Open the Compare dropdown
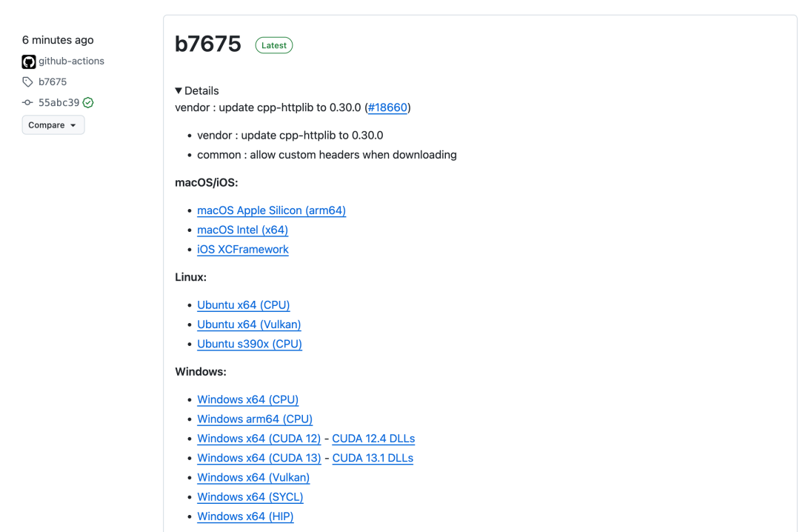Image resolution: width=800 pixels, height=532 pixels. tap(53, 125)
